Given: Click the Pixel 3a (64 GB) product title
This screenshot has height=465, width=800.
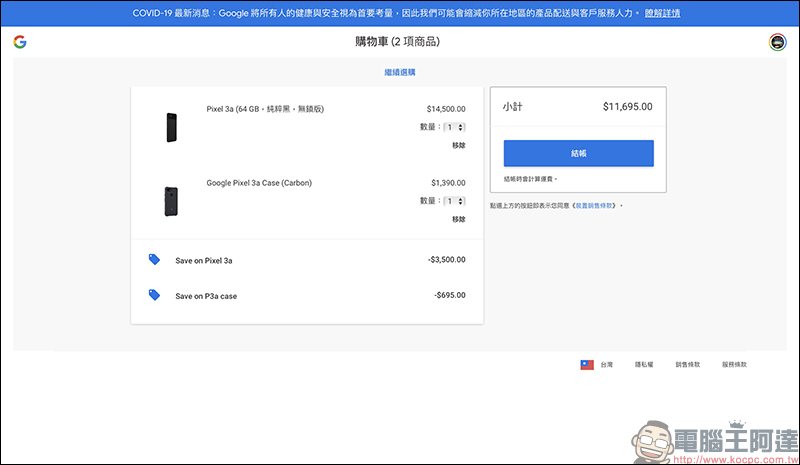Looking at the screenshot, I should pyautogui.click(x=265, y=109).
